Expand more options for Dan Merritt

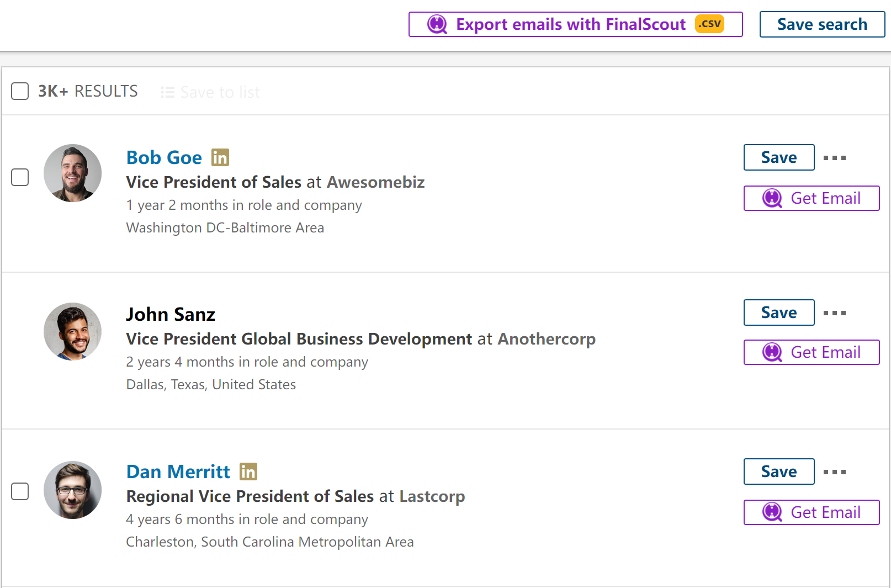(834, 472)
